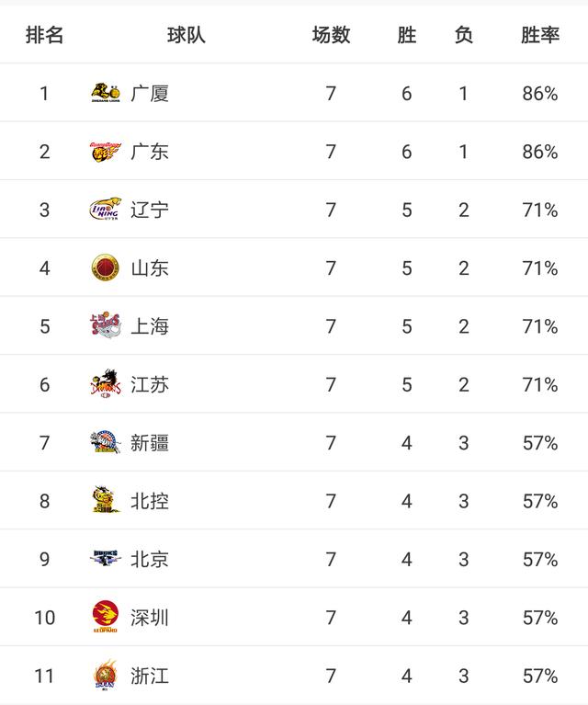
Task: Click the 山东 team logo icon
Action: pos(106,267)
